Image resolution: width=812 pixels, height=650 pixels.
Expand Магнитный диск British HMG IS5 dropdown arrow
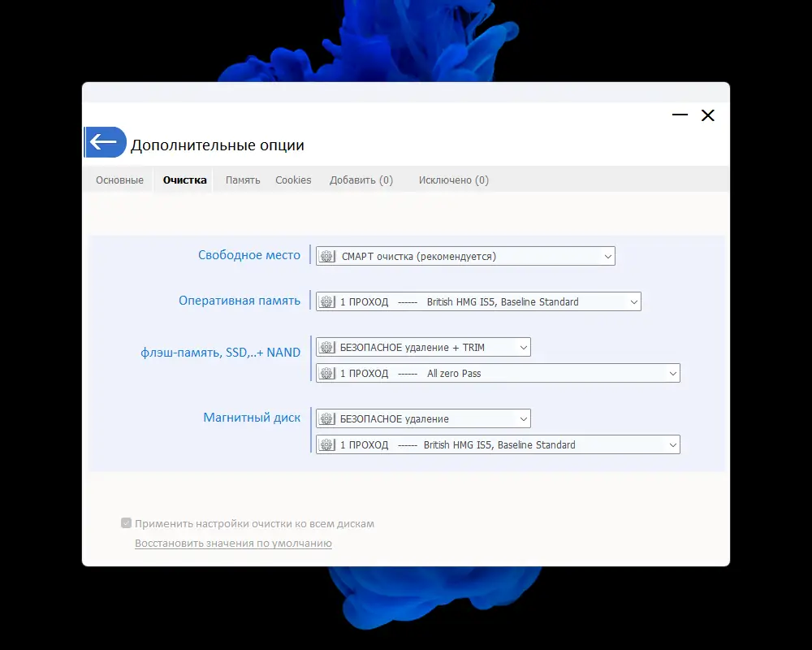tap(672, 445)
